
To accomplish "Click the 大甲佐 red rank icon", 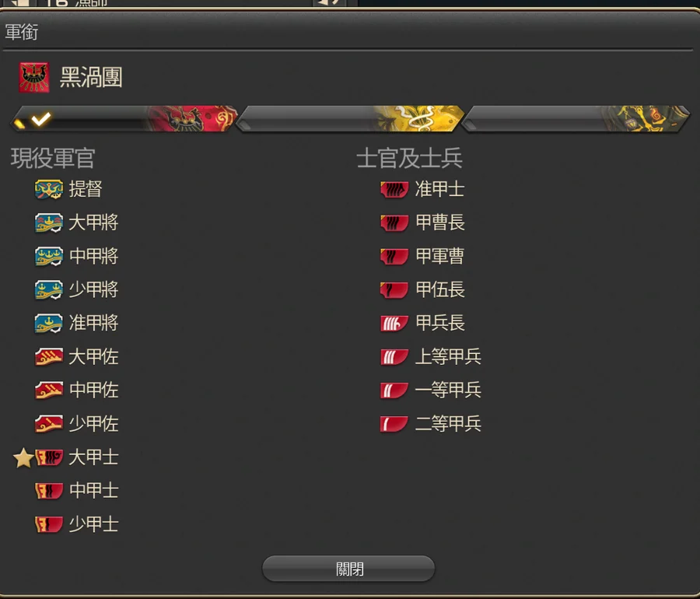I will [x=49, y=356].
